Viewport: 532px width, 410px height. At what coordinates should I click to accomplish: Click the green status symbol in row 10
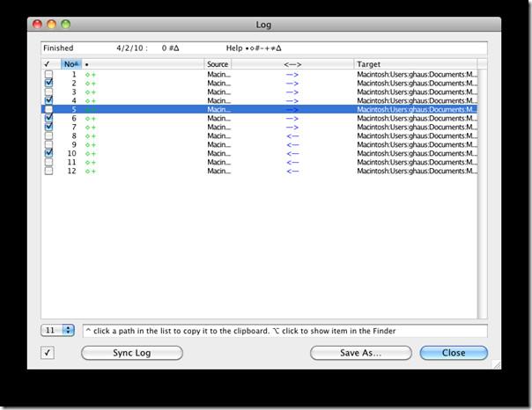(x=90, y=153)
